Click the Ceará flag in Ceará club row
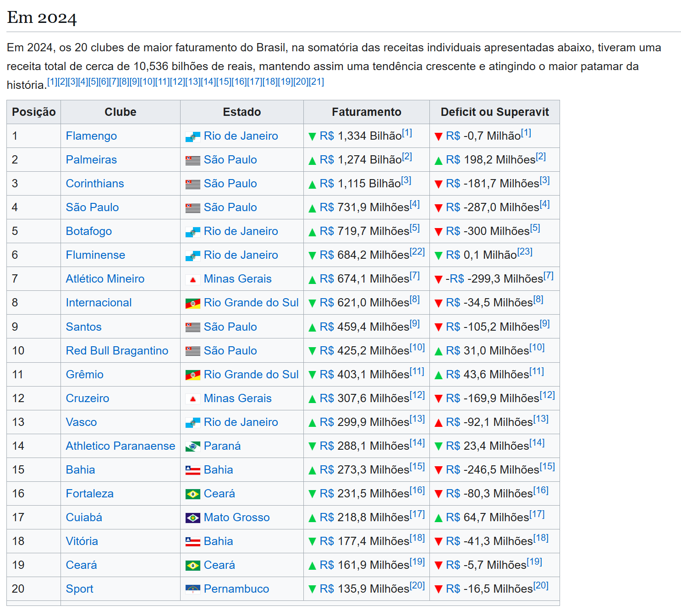681x616 pixels. pyautogui.click(x=192, y=566)
